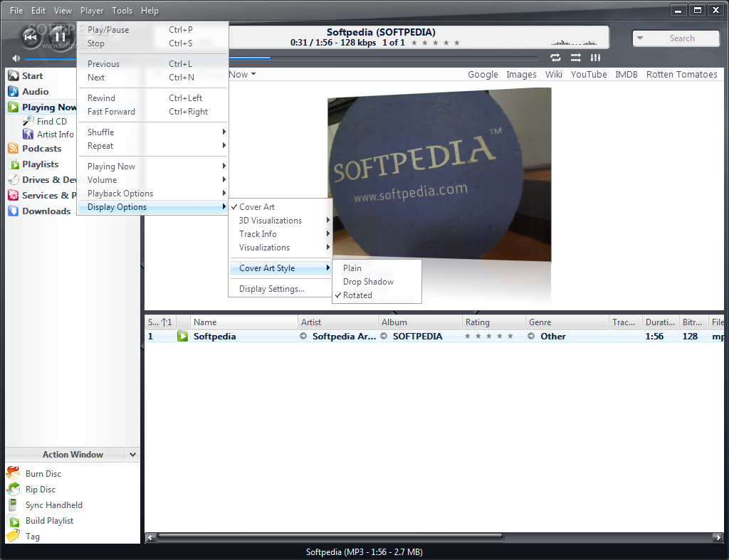Screen dimensions: 729x560
Task: Open the Images link
Action: [521, 74]
